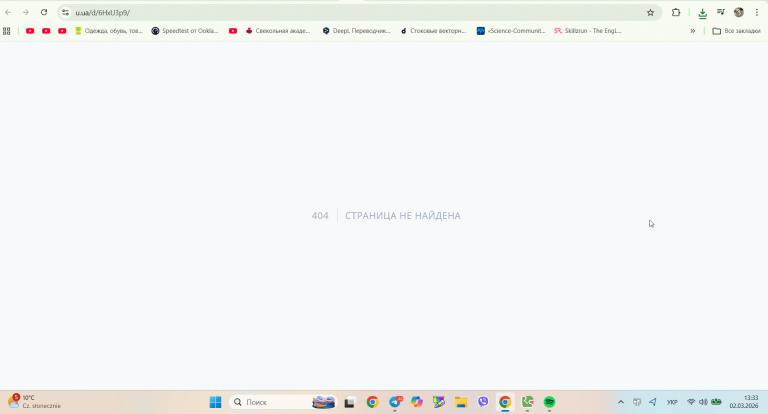Image resolution: width=768 pixels, height=414 pixels.
Task: Open Chrome icon next to Task View
Action: [x=372, y=402]
